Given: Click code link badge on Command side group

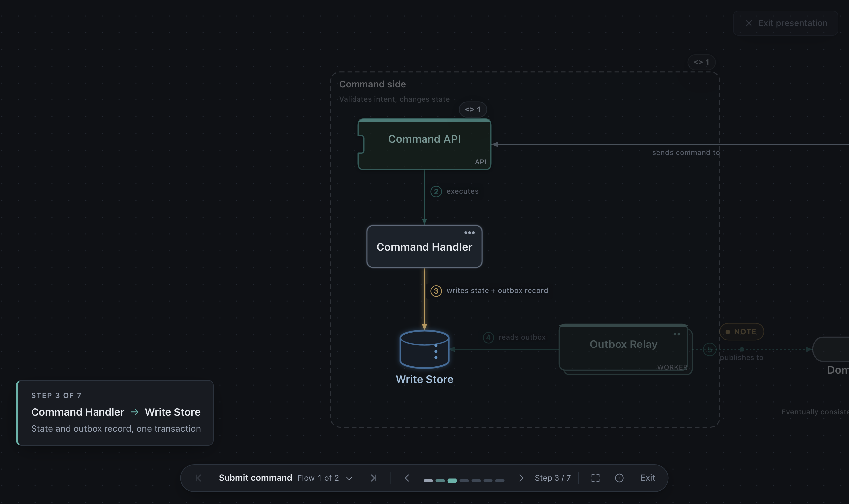Looking at the screenshot, I should (701, 62).
